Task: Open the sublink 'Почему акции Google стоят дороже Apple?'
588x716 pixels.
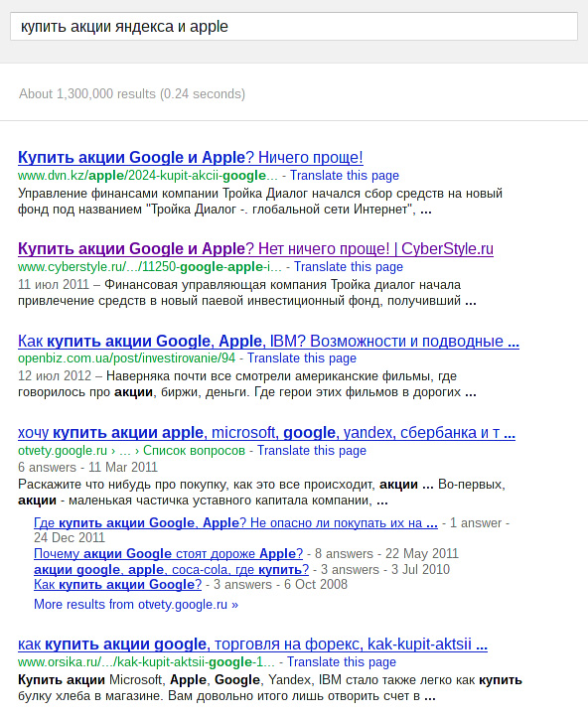Action: pyautogui.click(x=168, y=553)
